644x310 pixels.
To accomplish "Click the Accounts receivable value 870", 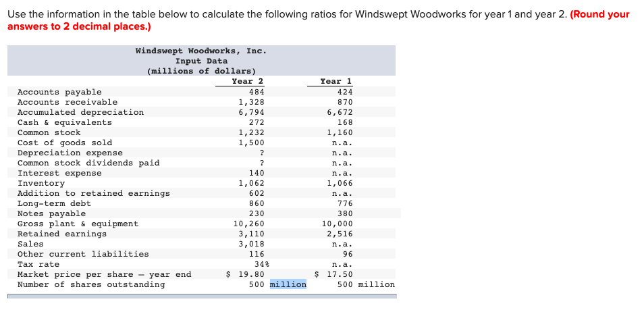I will pyautogui.click(x=344, y=102).
